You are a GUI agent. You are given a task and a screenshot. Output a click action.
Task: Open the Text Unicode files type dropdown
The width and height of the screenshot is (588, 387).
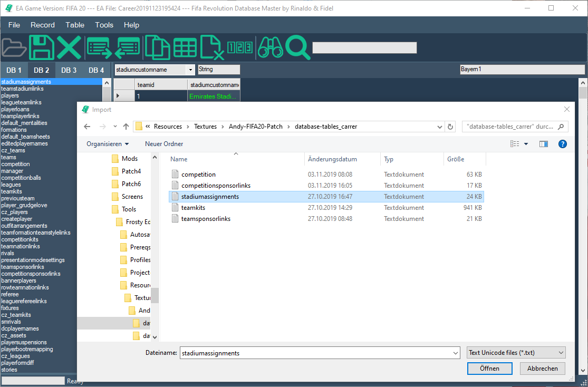click(x=516, y=353)
